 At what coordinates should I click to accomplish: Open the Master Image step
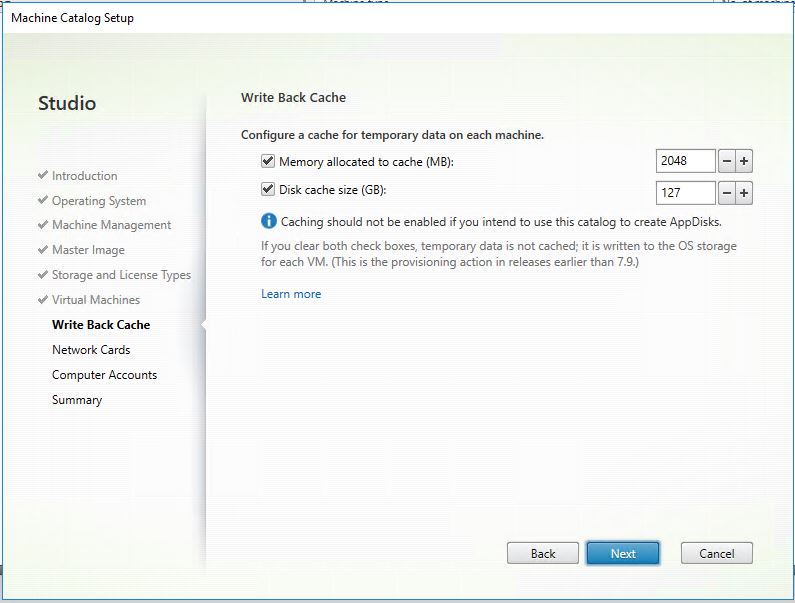(x=88, y=250)
